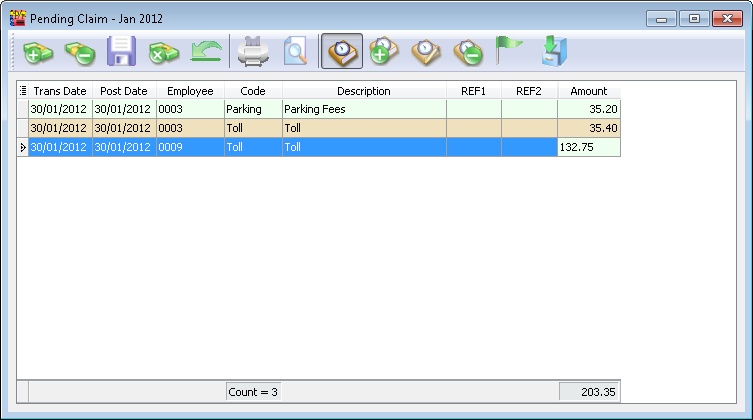
Task: Sort by Amount column header
Action: click(x=589, y=91)
